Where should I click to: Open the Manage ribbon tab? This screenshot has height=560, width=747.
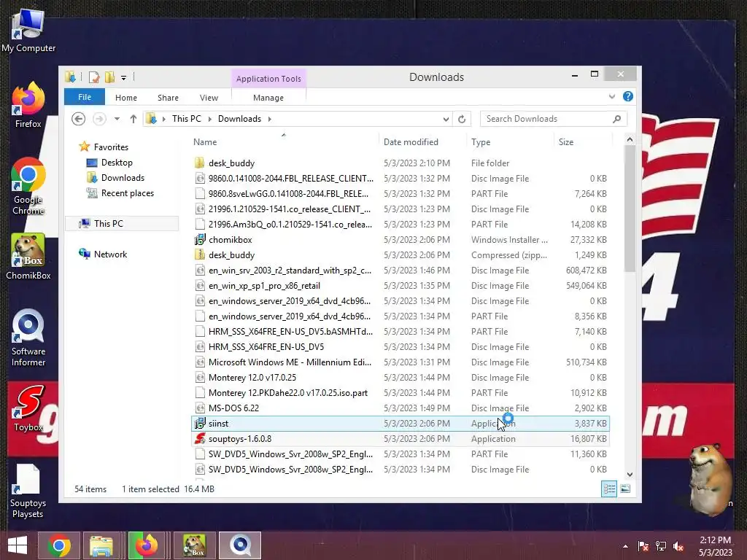[x=268, y=98]
